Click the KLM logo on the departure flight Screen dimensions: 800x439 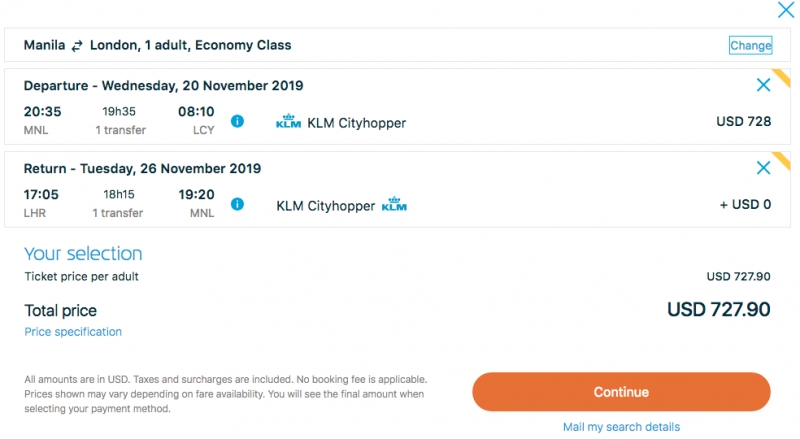[x=288, y=121]
